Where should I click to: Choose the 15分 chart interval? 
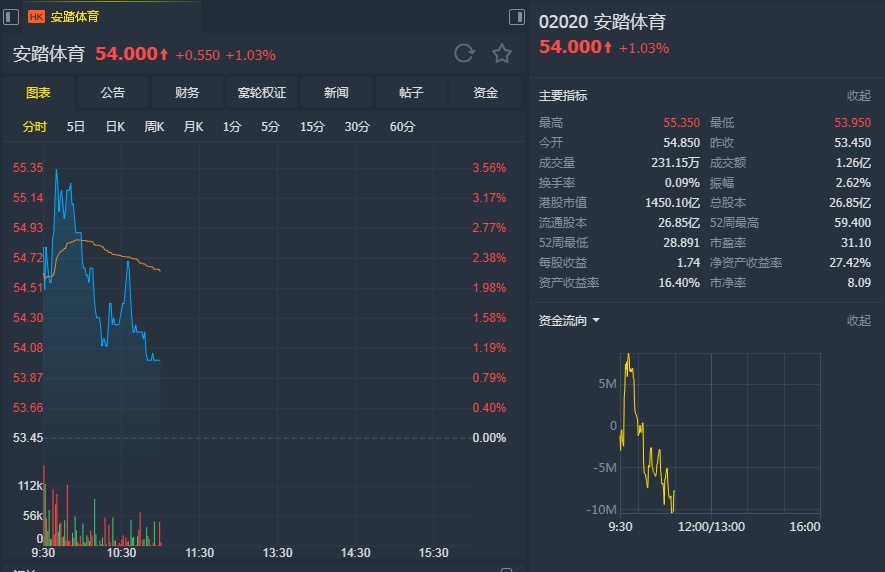312,127
